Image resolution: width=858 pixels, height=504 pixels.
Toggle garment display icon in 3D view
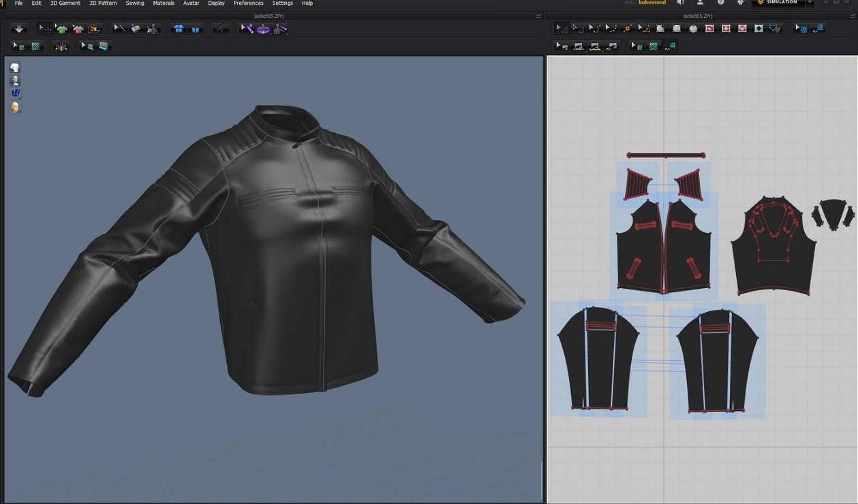(14, 67)
